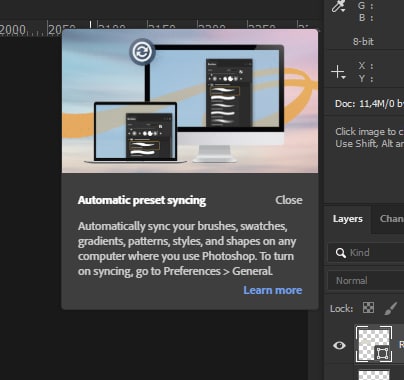Click the Automatic preset syncing heading

(x=142, y=200)
